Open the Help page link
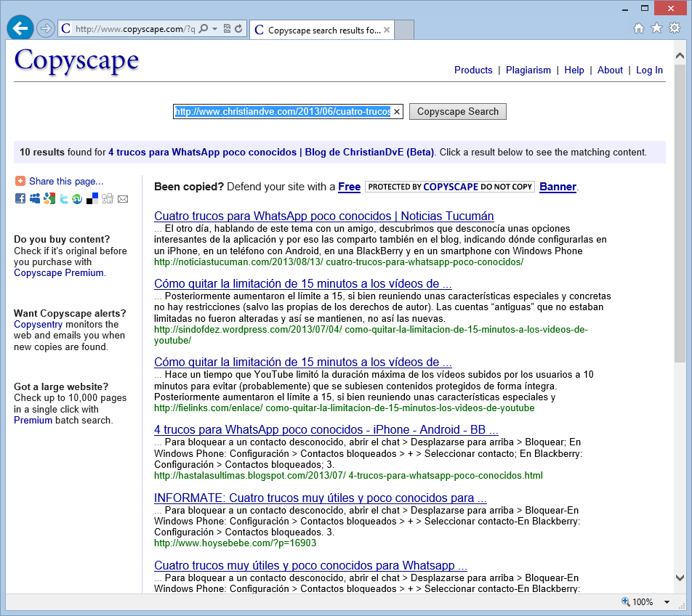 coord(574,70)
